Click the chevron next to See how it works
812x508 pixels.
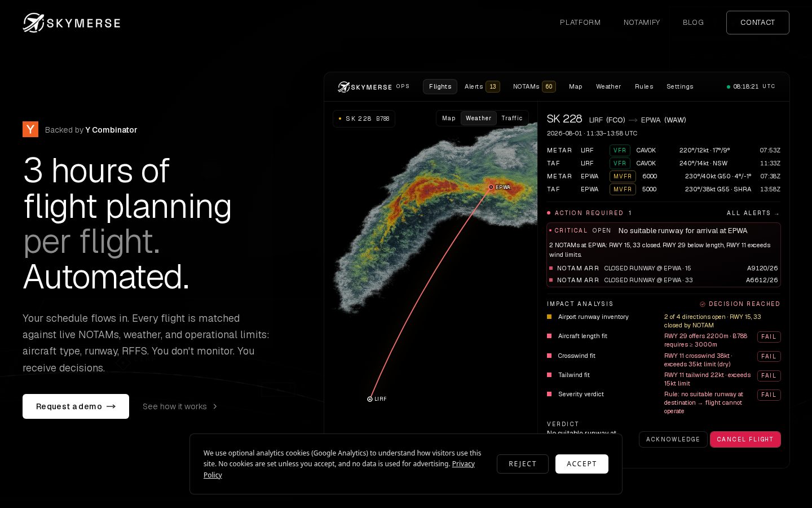pos(215,406)
